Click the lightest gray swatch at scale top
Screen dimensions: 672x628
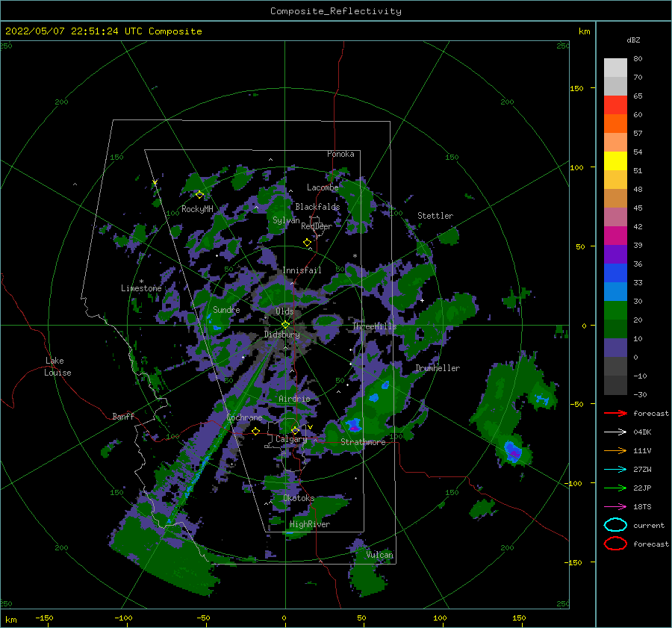point(615,68)
